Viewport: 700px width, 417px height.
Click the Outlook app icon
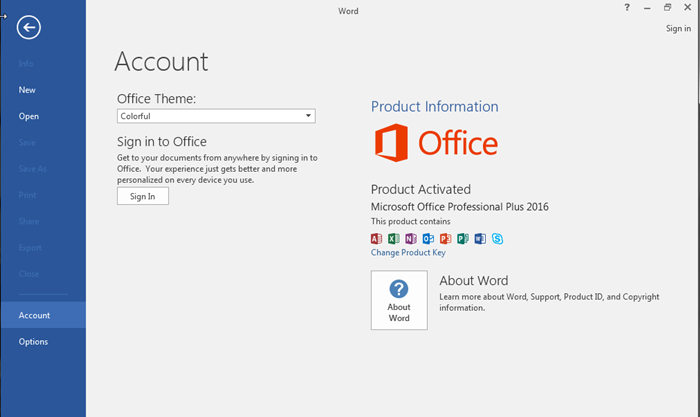pos(428,238)
